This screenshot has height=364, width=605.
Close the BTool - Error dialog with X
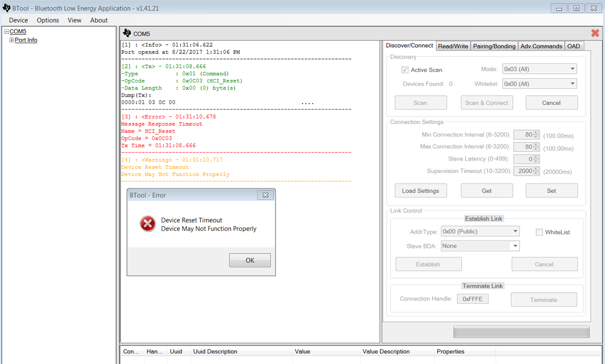coord(265,195)
